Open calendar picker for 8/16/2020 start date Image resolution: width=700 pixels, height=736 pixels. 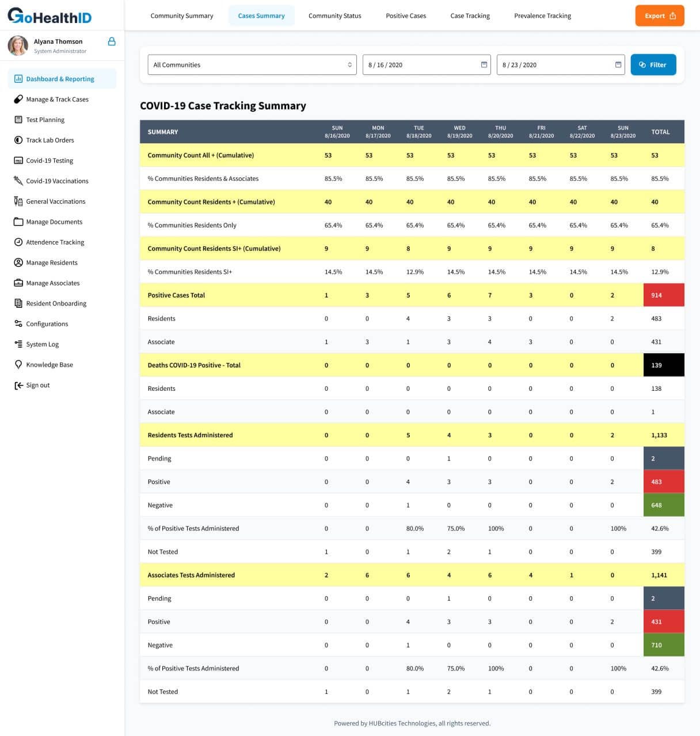click(x=484, y=64)
